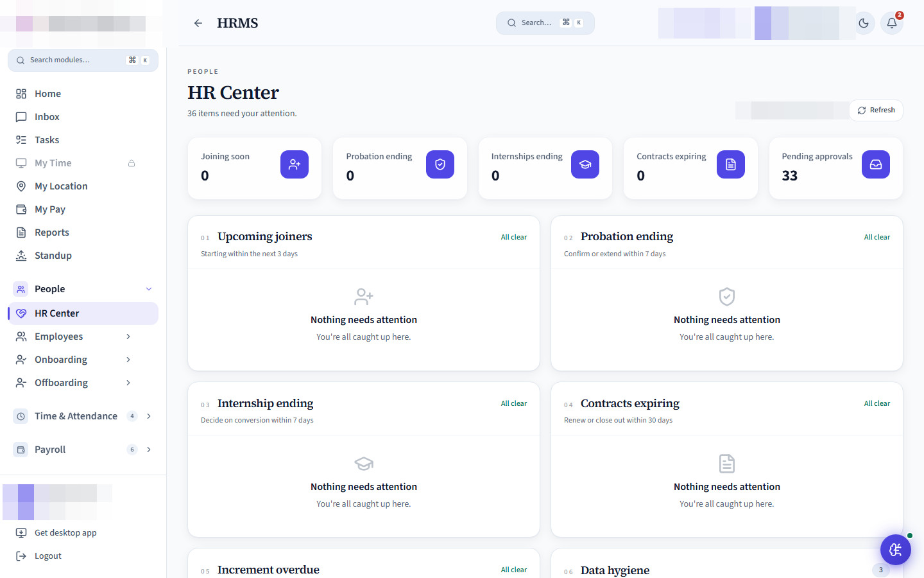Click the HR Center heart-handshake icon
The width and height of the screenshot is (924, 578).
tap(21, 313)
